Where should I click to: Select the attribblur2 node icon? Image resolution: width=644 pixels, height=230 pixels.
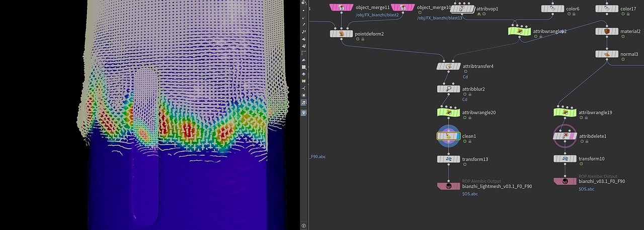tap(448, 89)
